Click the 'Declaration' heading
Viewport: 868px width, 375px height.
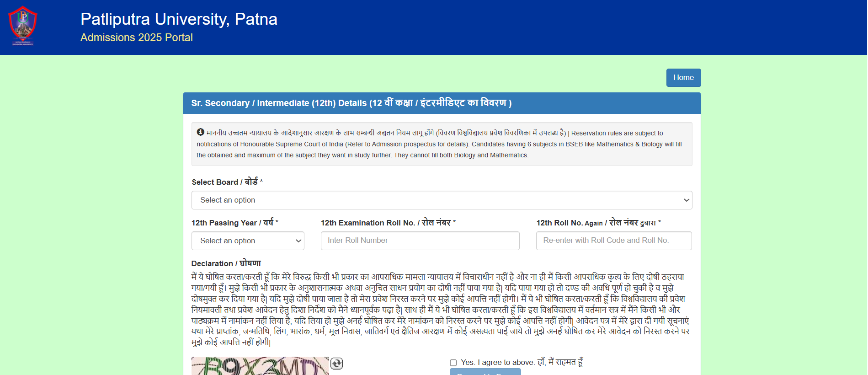226,263
